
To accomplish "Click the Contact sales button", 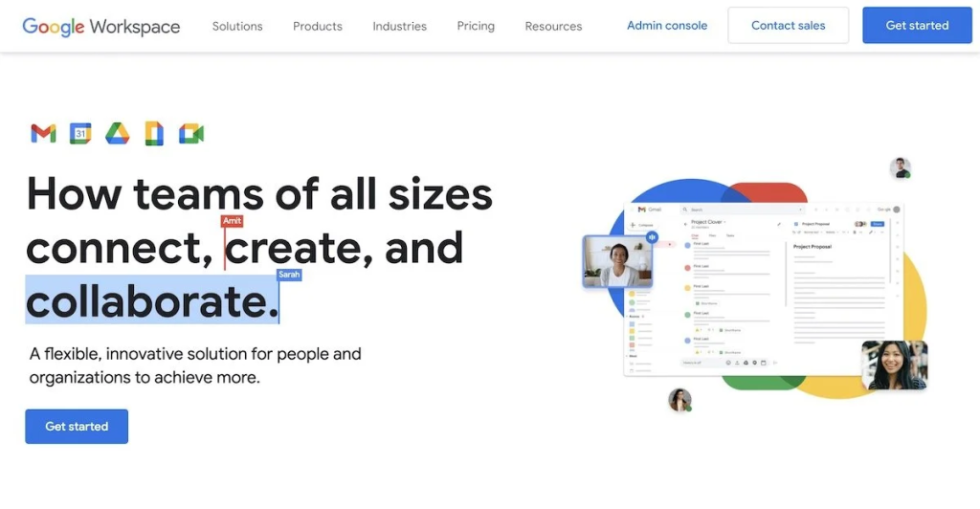I will click(789, 26).
